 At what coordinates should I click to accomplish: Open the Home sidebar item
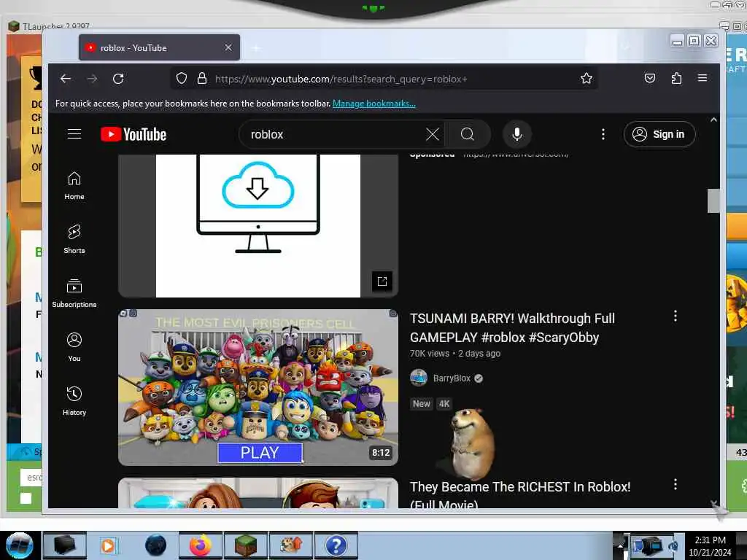74,186
